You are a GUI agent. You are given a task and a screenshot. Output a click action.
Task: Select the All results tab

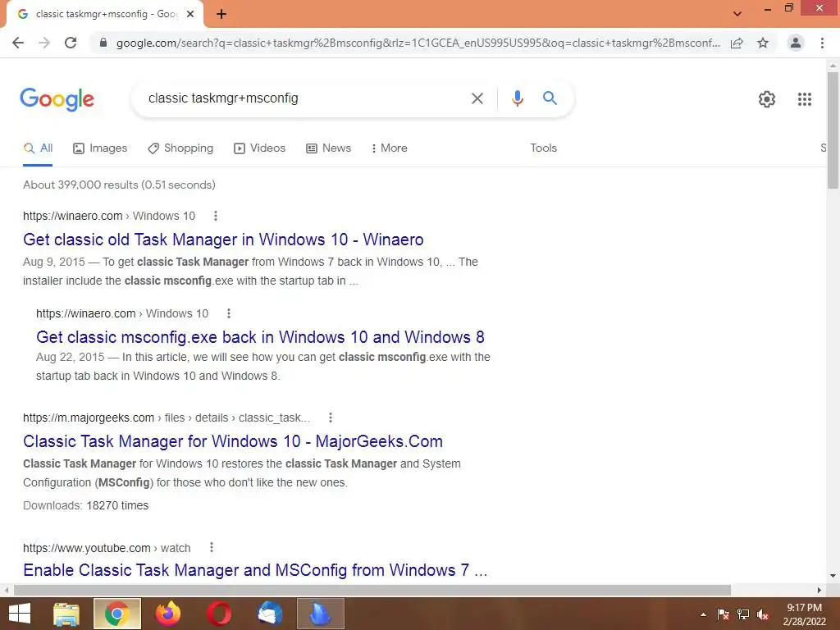point(38,148)
